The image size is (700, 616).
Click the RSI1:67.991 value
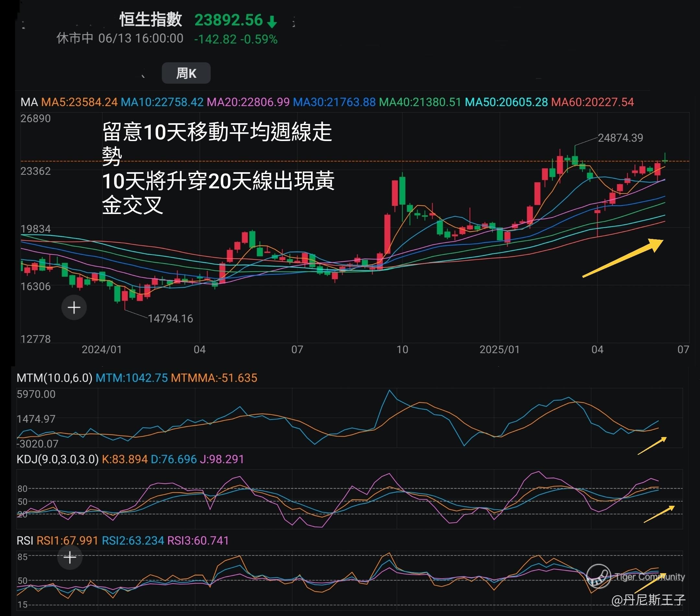[x=67, y=541]
